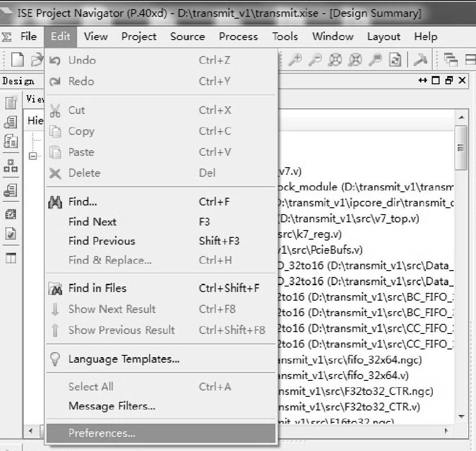Image resolution: width=476 pixels, height=451 pixels.
Task: Select the k7_reg.v hierarchy row
Action: 310,234
